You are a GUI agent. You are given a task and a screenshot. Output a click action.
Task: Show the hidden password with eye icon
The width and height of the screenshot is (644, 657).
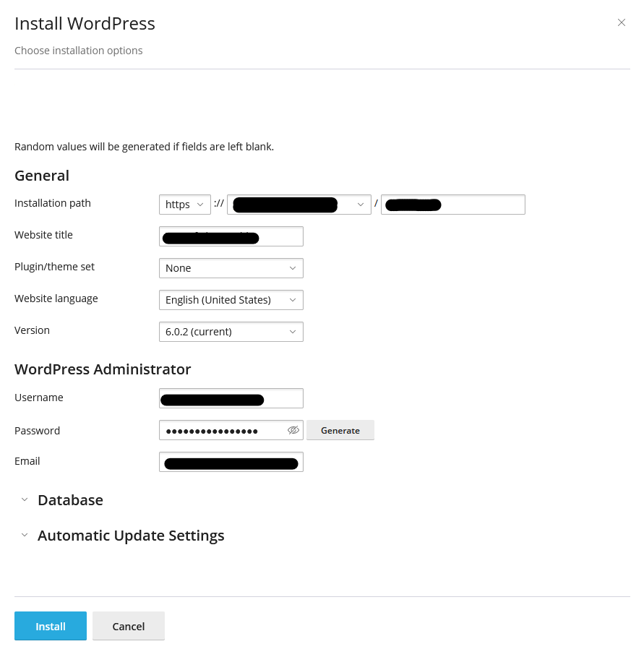coord(293,430)
